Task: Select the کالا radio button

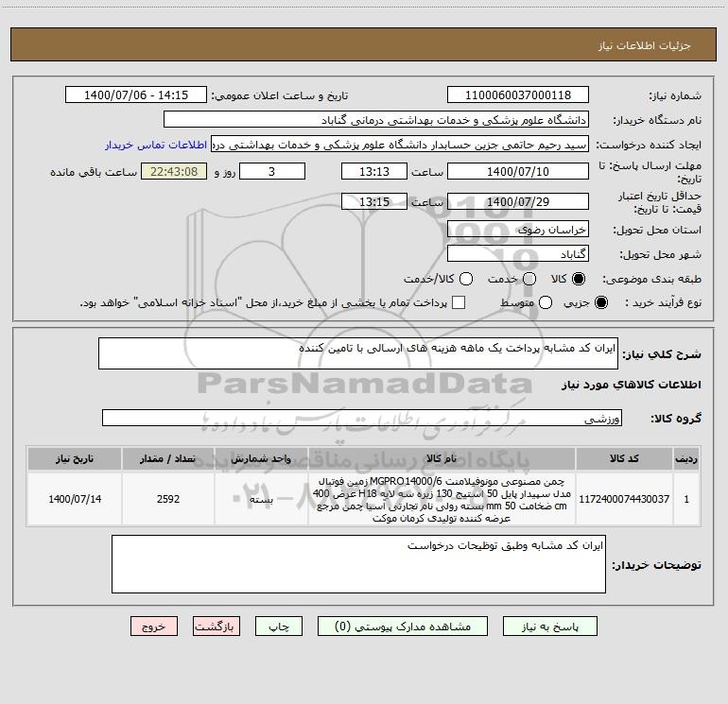Action: 579,279
